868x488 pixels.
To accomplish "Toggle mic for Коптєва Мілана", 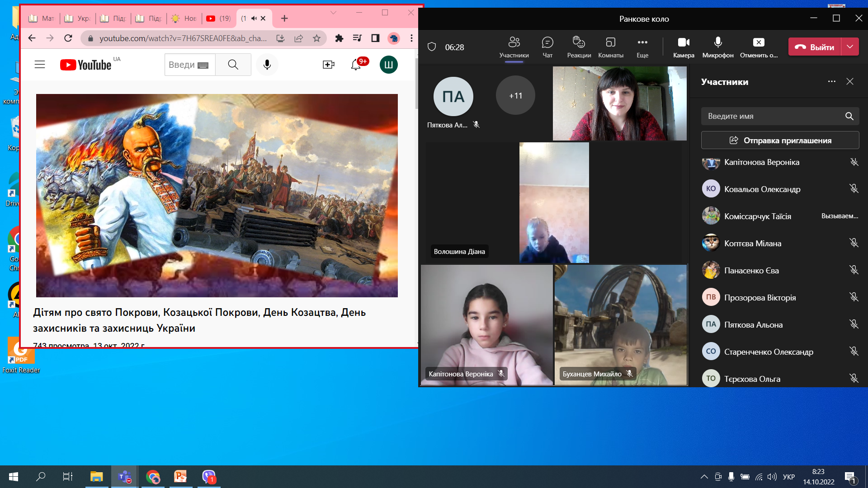I will 854,243.
